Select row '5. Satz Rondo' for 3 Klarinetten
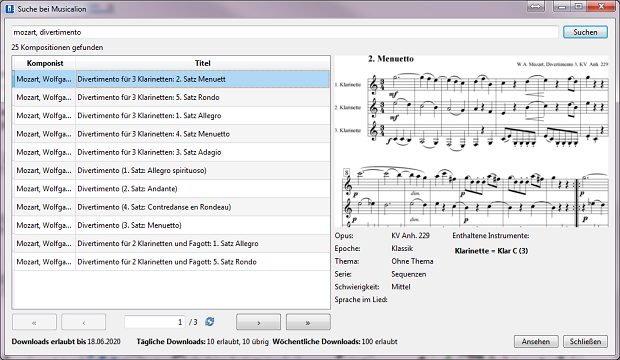This screenshot has height=360, width=620. coord(171,97)
